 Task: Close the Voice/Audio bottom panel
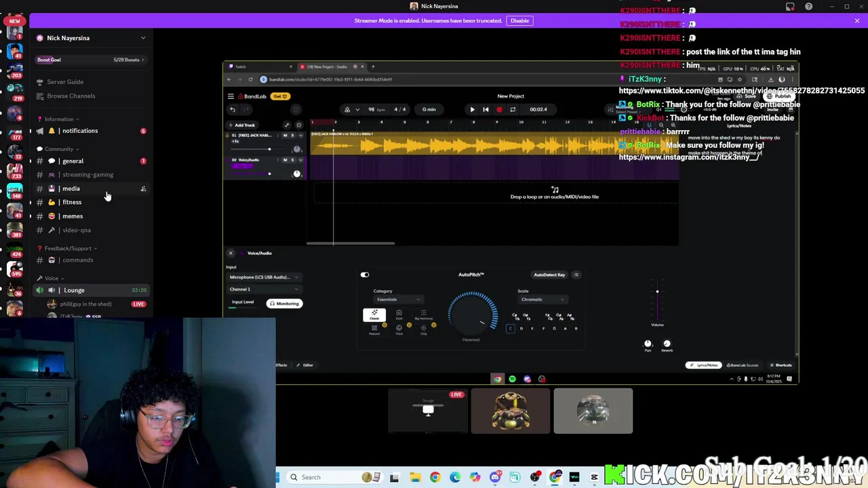click(231, 253)
